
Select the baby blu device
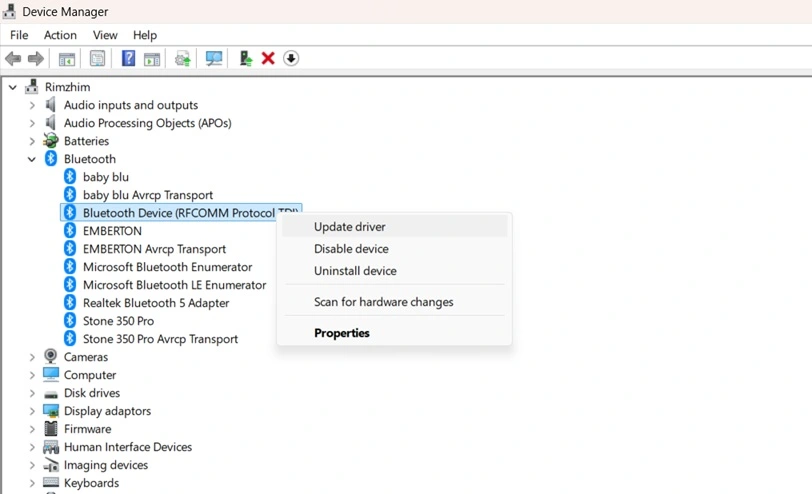pyautogui.click(x=106, y=177)
